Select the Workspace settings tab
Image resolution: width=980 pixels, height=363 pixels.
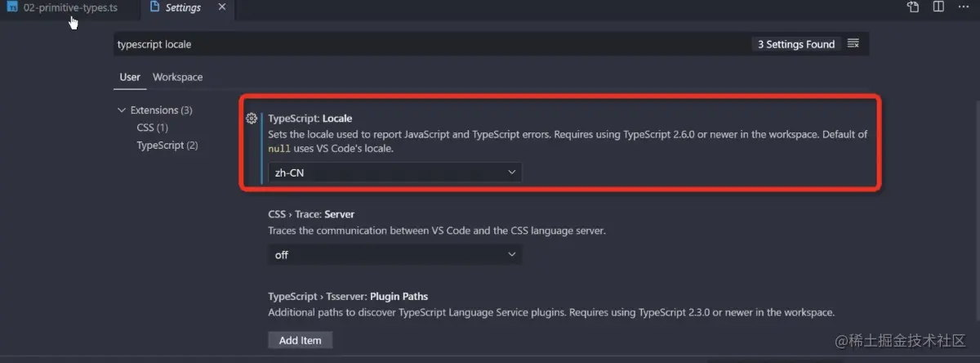tap(177, 77)
